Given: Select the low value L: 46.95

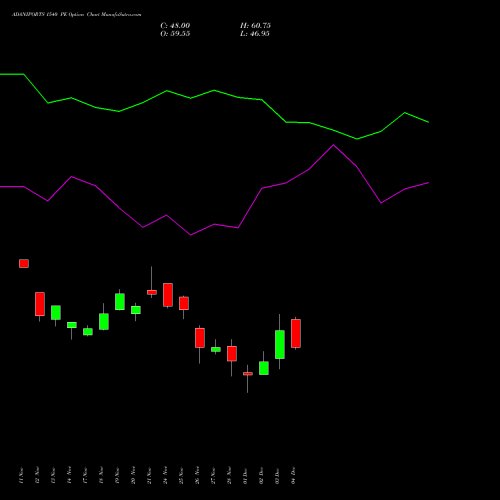Looking at the screenshot, I should (x=255, y=34).
